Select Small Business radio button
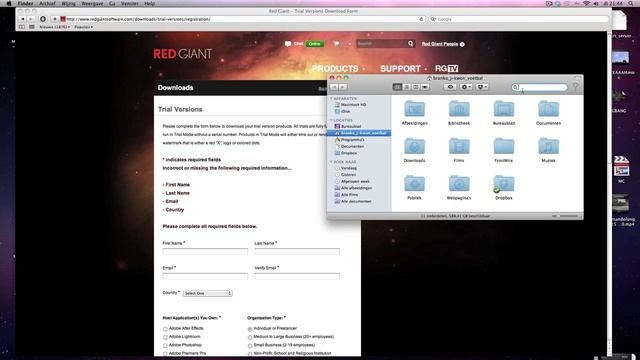 (x=250, y=345)
